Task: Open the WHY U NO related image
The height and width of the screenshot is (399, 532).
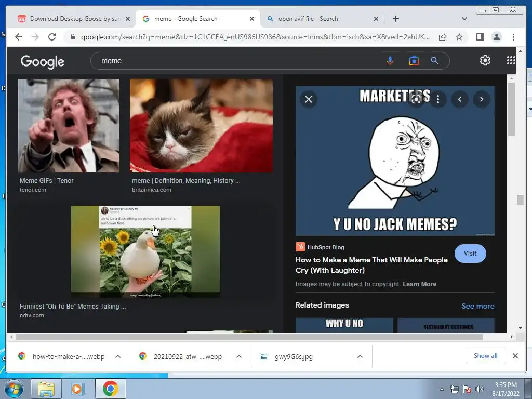Action: (344, 325)
